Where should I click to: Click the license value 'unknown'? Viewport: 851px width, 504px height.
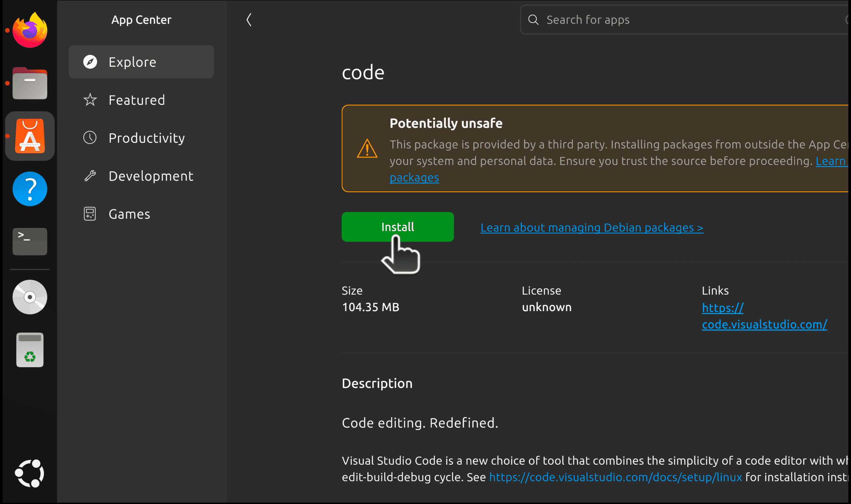click(x=547, y=307)
